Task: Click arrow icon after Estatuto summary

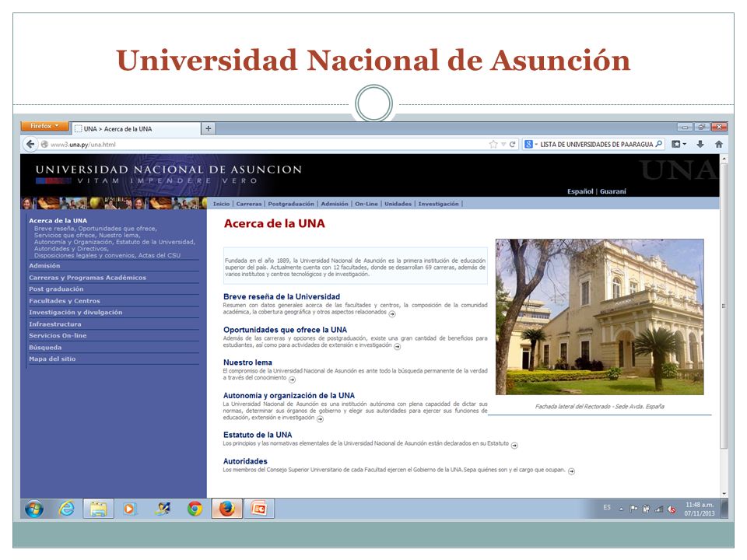Action: pos(514,445)
